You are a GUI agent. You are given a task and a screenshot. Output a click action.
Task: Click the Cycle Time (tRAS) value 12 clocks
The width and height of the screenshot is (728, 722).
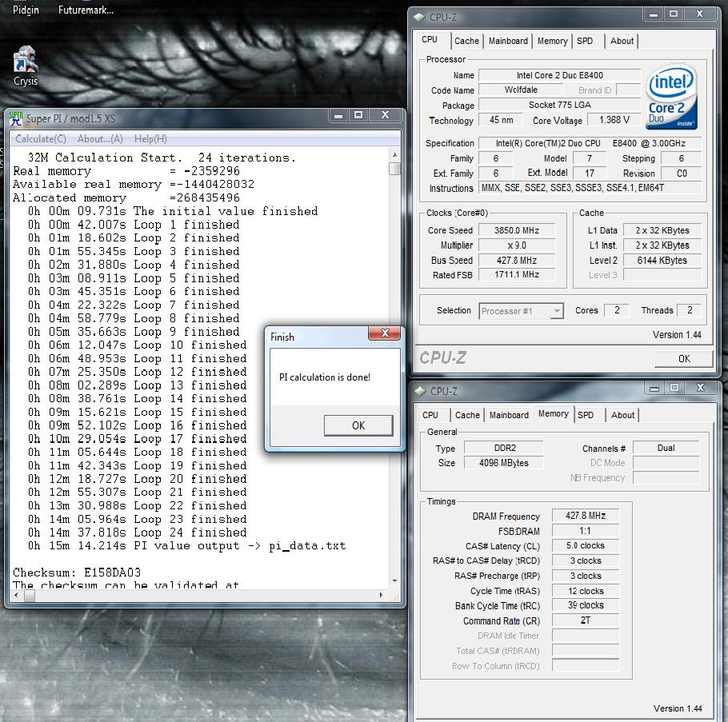(x=586, y=591)
